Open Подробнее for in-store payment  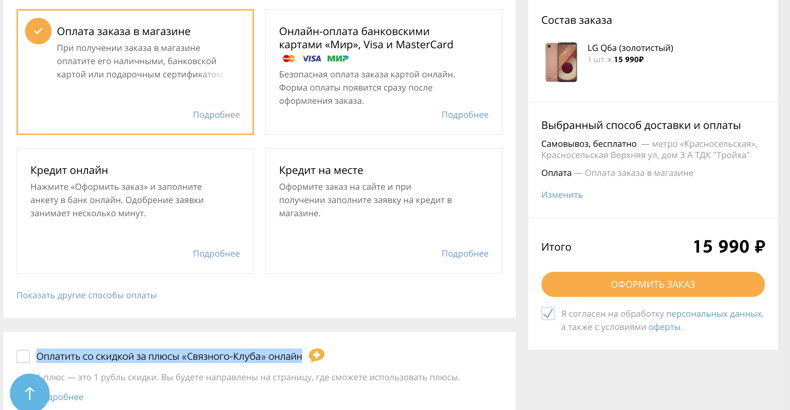216,115
